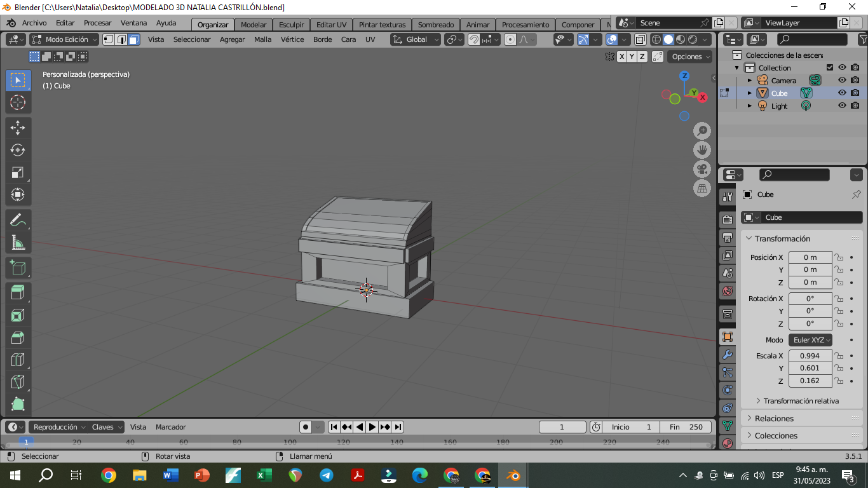This screenshot has width=868, height=488.
Task: Expand the Relaciones panel
Action: [774, 418]
